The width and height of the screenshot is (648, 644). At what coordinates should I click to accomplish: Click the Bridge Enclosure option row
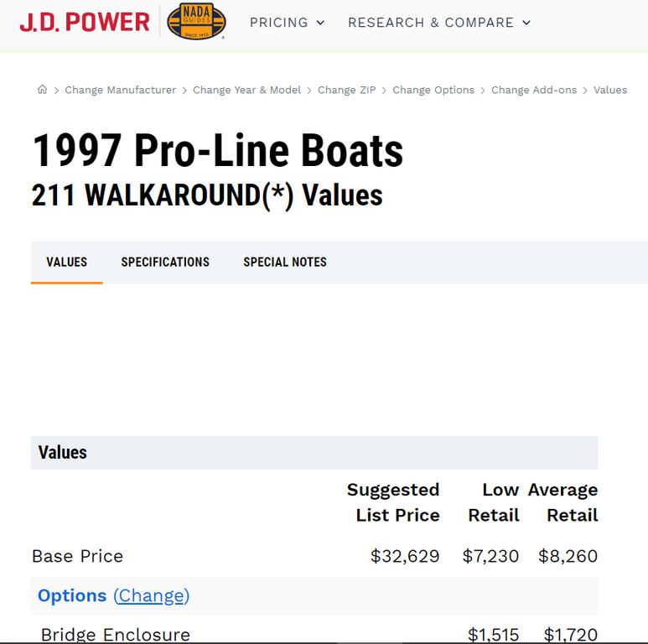pos(116,635)
